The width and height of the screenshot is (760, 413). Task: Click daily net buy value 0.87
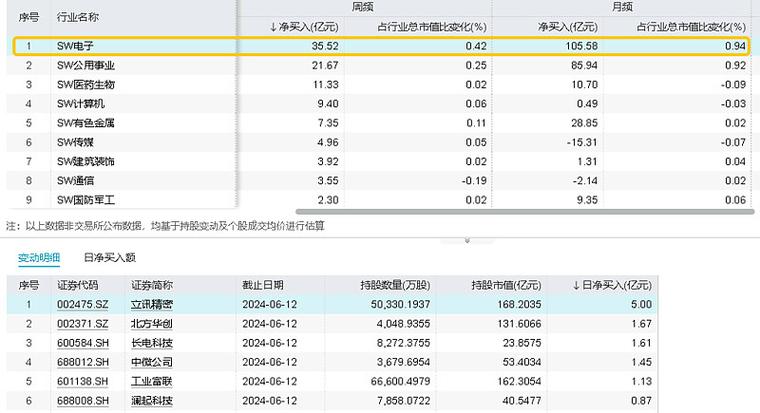pos(641,401)
